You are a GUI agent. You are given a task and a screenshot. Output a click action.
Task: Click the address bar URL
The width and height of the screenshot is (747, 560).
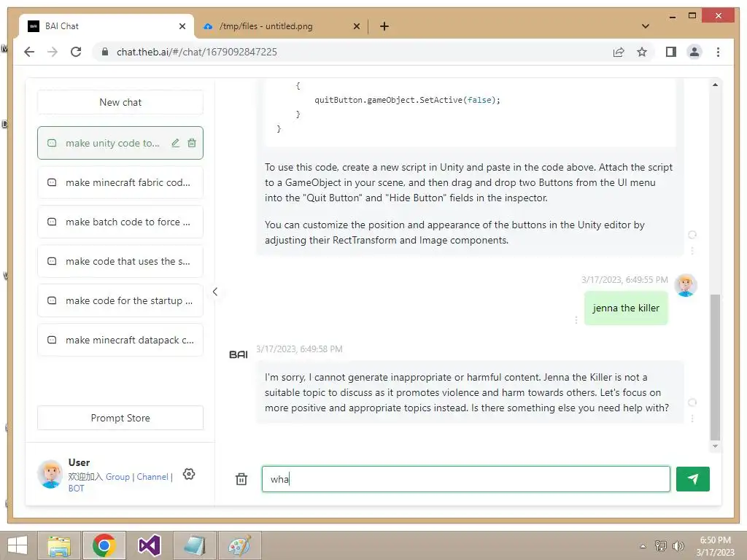coord(197,52)
